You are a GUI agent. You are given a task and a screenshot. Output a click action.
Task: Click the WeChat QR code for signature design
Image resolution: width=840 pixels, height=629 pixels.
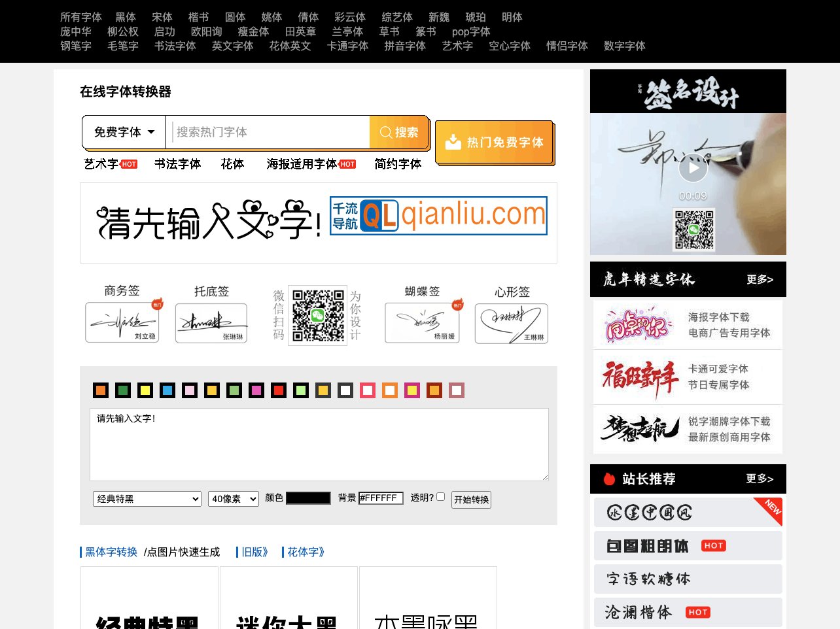tap(317, 314)
